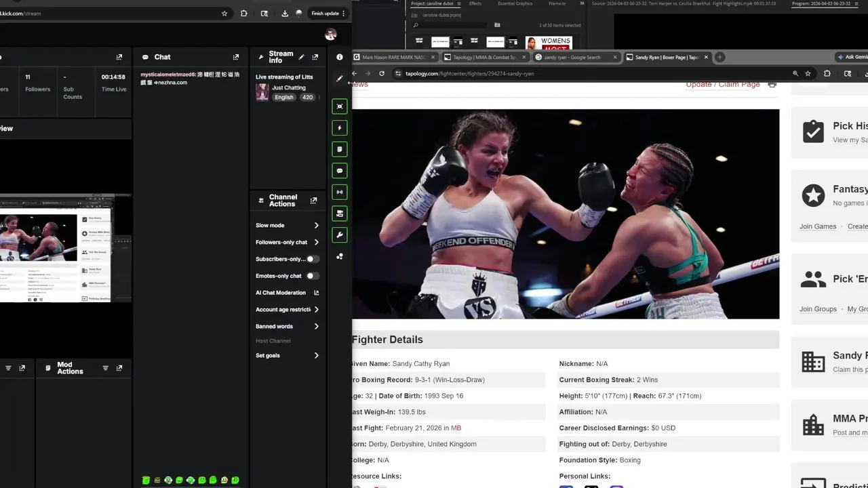Image resolution: width=868 pixels, height=488 pixels.
Task: Click the lightning bolt quick actions icon
Action: pyautogui.click(x=340, y=127)
